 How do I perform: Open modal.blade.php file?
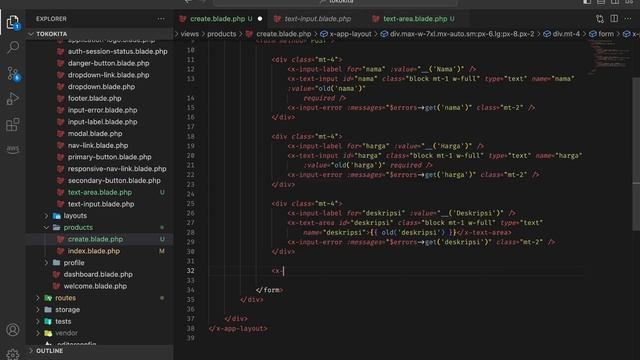tap(95, 133)
